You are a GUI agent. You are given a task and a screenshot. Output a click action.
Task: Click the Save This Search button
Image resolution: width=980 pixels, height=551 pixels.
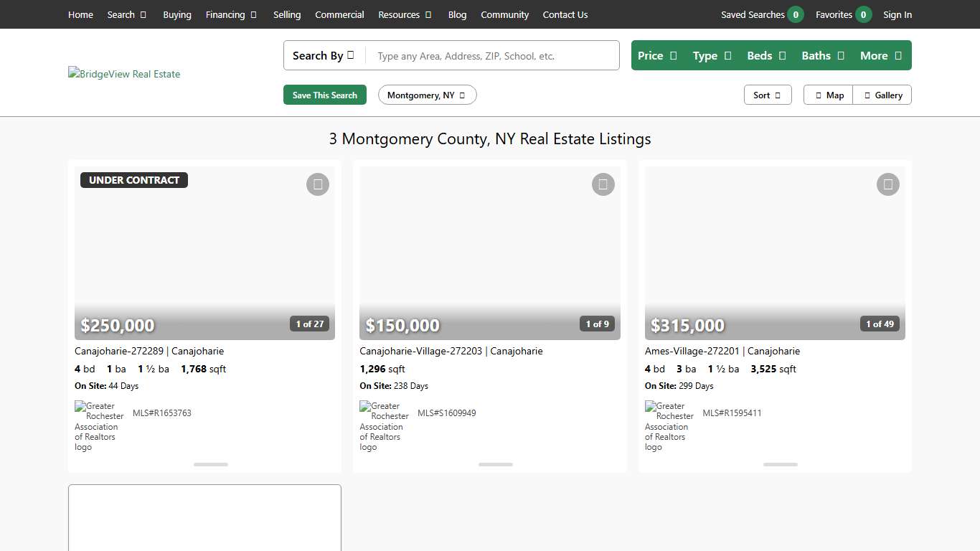(324, 94)
